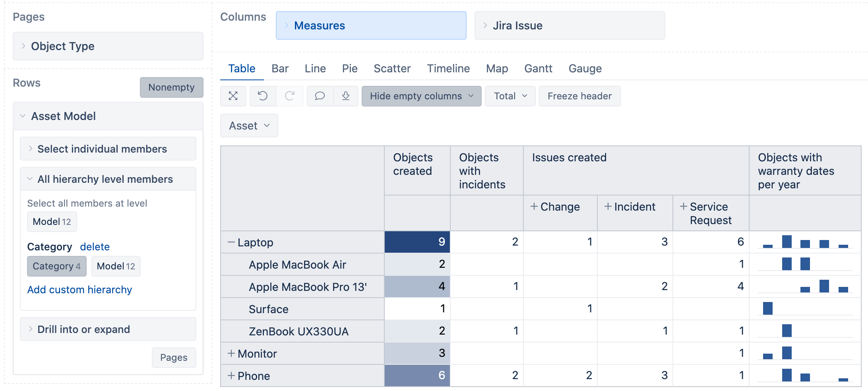Switch to the Gantt tab
Viewport: 868px width, 391px height.
pyautogui.click(x=539, y=69)
